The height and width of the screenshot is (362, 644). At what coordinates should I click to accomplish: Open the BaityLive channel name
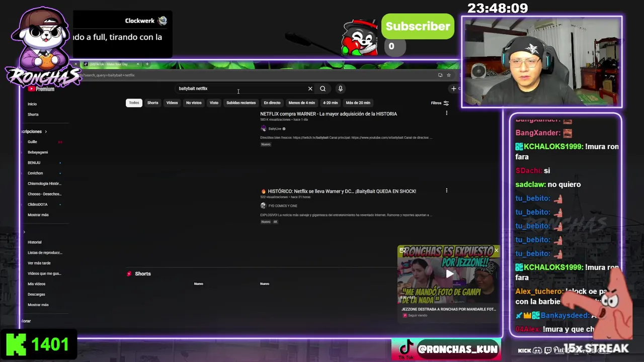pyautogui.click(x=275, y=129)
